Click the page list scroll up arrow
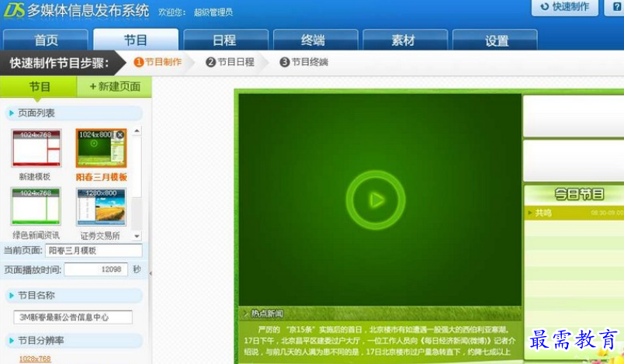 [137, 131]
